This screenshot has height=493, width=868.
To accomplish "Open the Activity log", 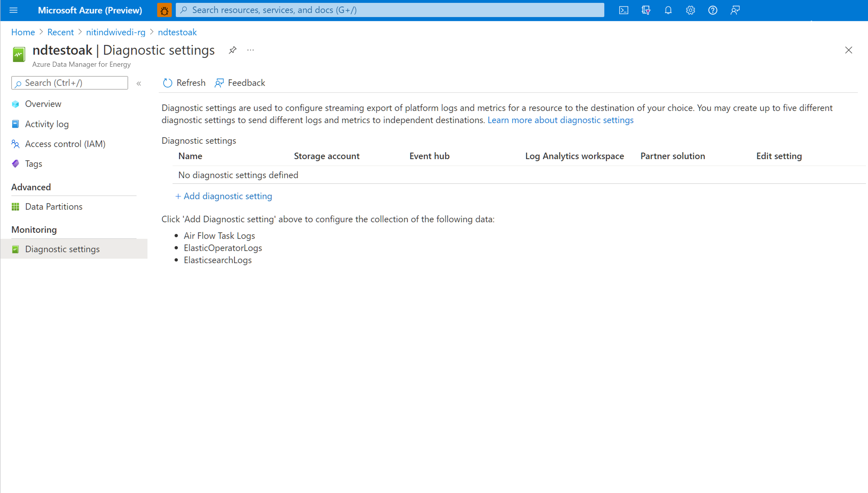I will click(x=47, y=124).
